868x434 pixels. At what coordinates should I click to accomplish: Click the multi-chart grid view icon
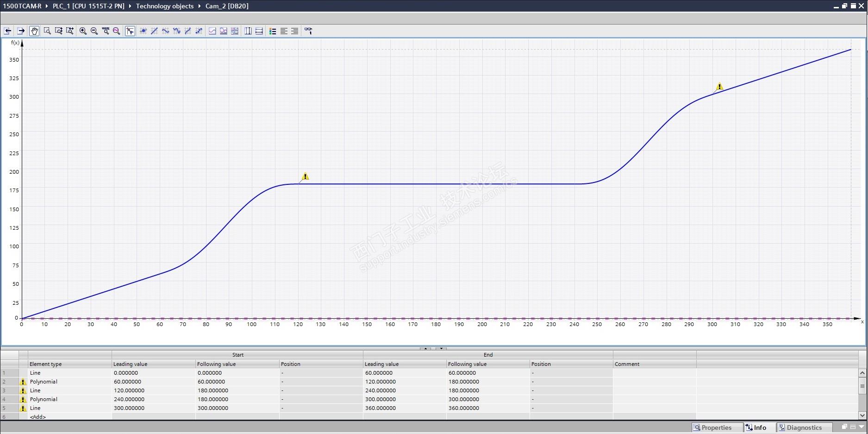(x=235, y=31)
